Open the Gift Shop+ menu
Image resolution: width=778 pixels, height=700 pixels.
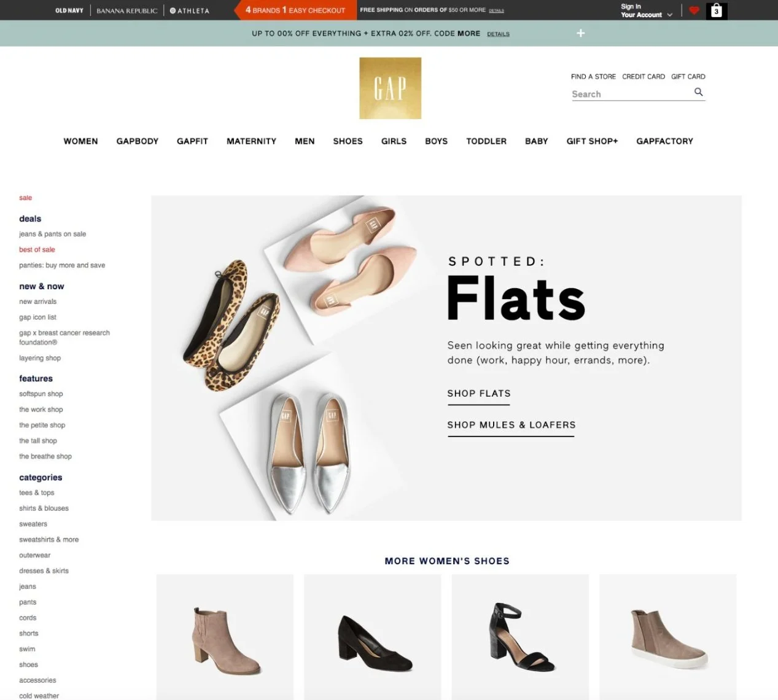point(592,141)
